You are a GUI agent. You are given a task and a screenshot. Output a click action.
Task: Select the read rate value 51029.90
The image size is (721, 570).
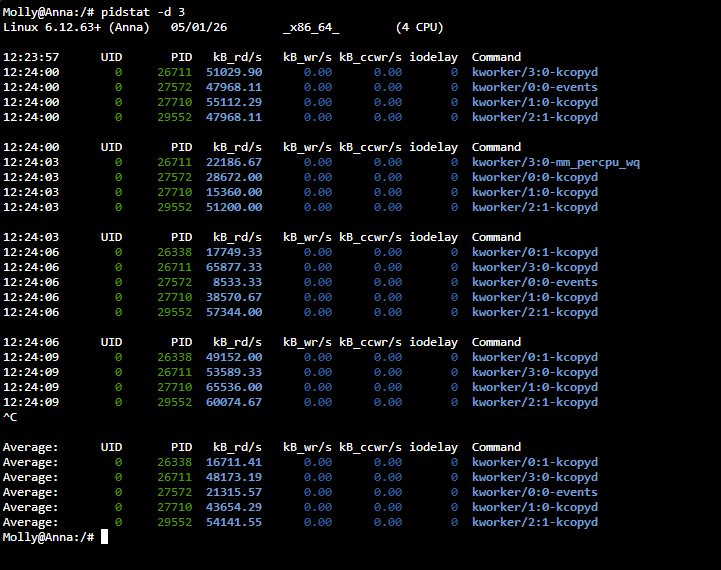click(x=234, y=73)
